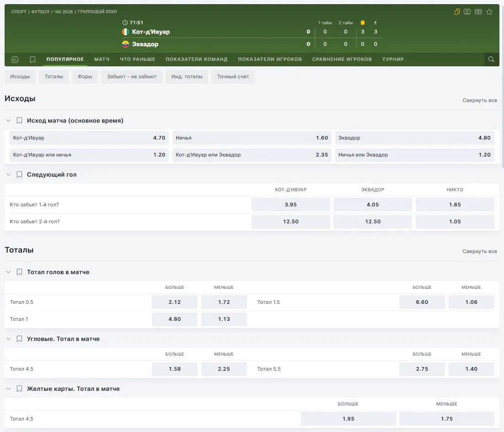The height and width of the screenshot is (432, 504).
Task: Pick Кот-д'Ивуар first goal odds 3.95
Action: coord(290,205)
